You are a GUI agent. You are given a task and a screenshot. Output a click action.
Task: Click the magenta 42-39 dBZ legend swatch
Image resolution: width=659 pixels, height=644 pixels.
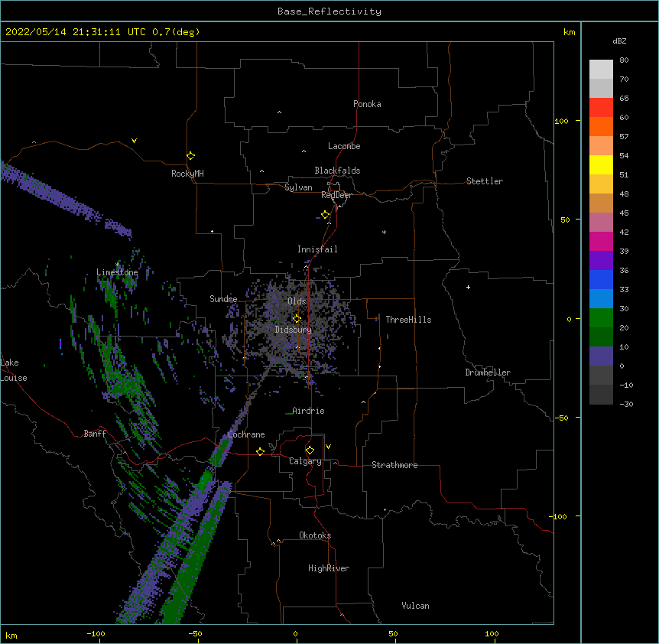click(601, 241)
